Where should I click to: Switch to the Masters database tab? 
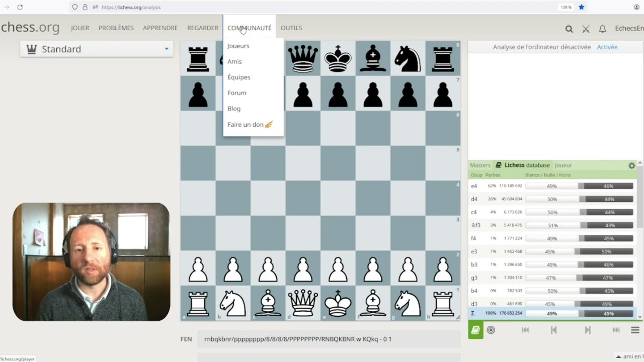pos(480,165)
